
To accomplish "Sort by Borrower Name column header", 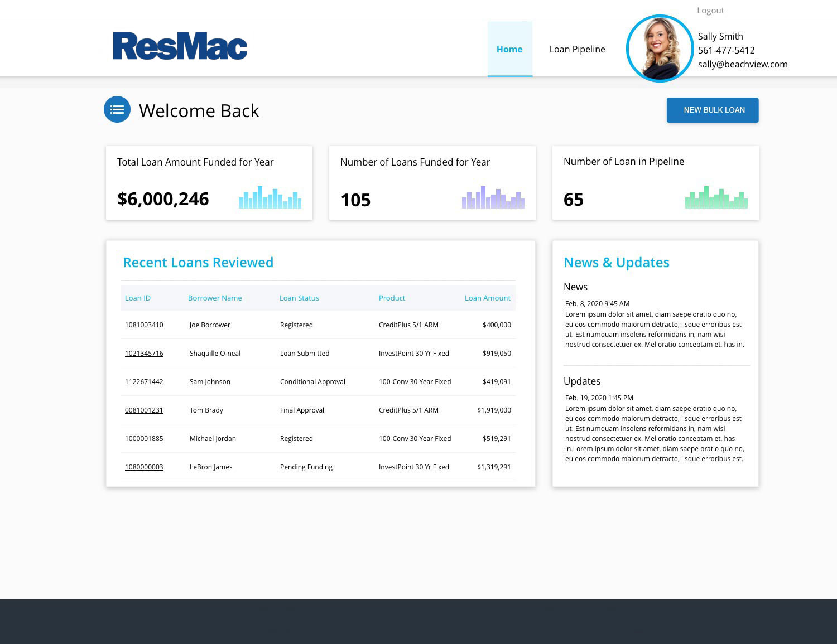I will 215,298.
